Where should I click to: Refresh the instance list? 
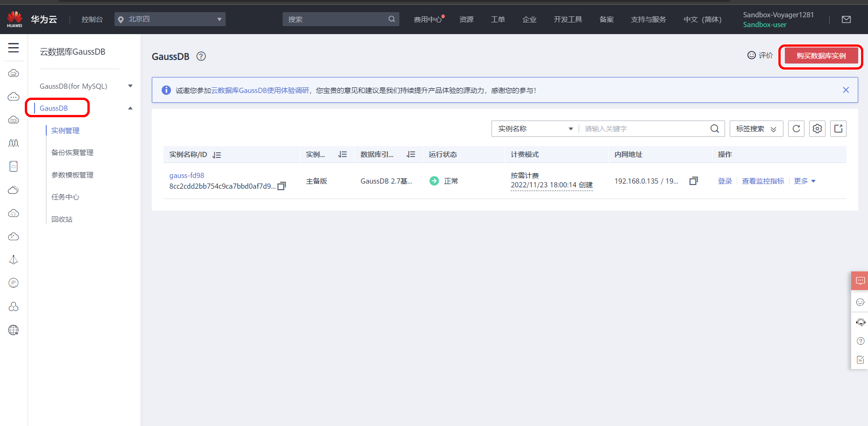(x=796, y=128)
